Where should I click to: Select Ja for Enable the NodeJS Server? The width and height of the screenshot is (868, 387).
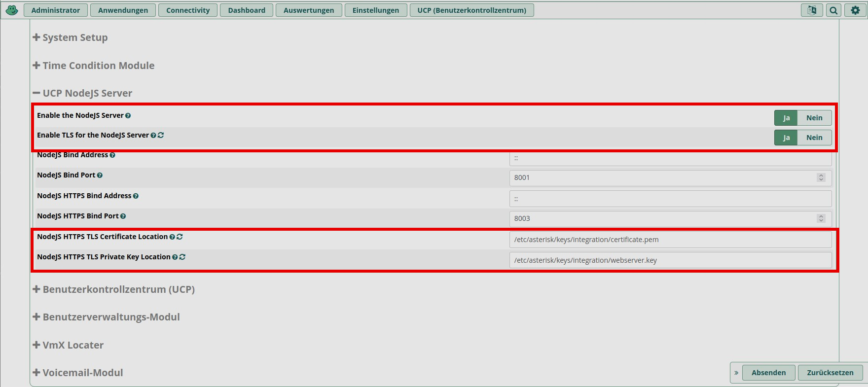786,118
